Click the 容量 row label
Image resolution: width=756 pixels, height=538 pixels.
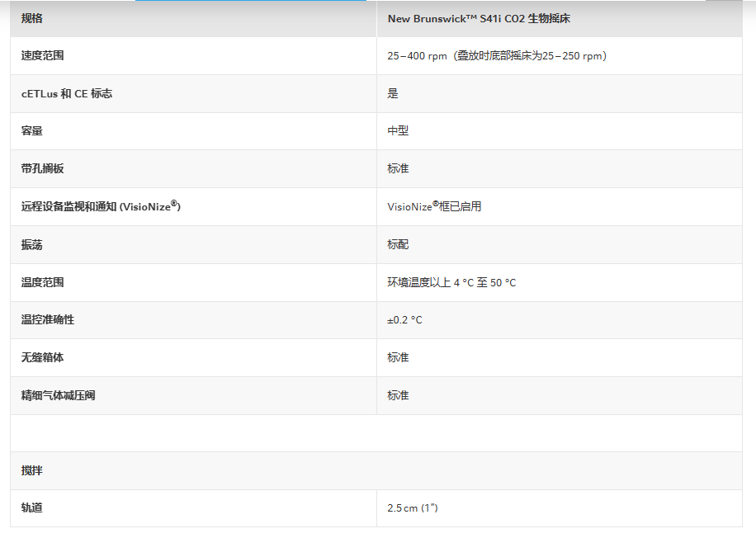[x=32, y=130]
